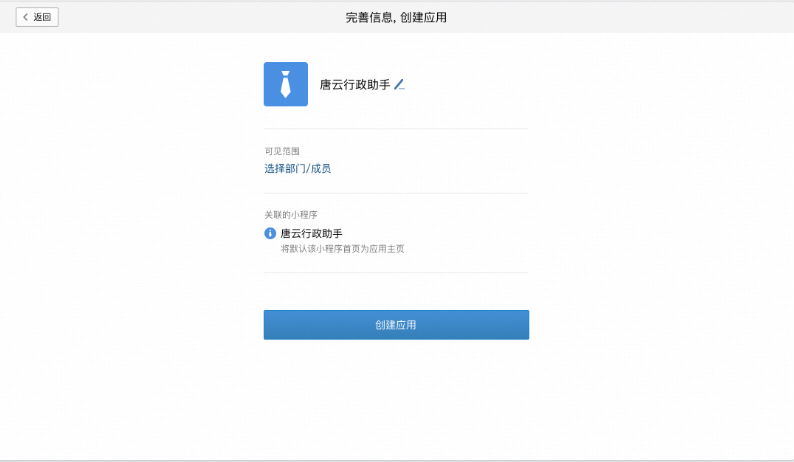This screenshot has width=794, height=462.
Task: Click the hint text 将默认该小程序首页为应用主页
Action: pyautogui.click(x=342, y=248)
